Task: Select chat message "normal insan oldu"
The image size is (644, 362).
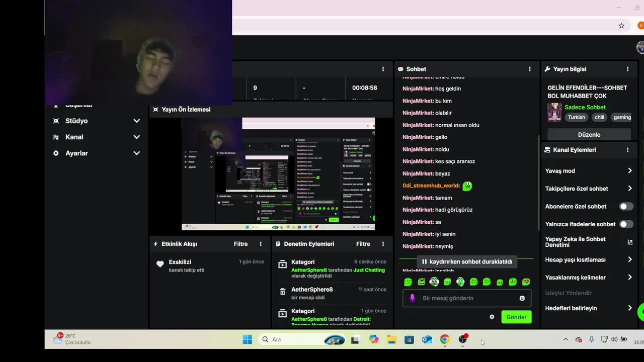Action: click(x=457, y=125)
